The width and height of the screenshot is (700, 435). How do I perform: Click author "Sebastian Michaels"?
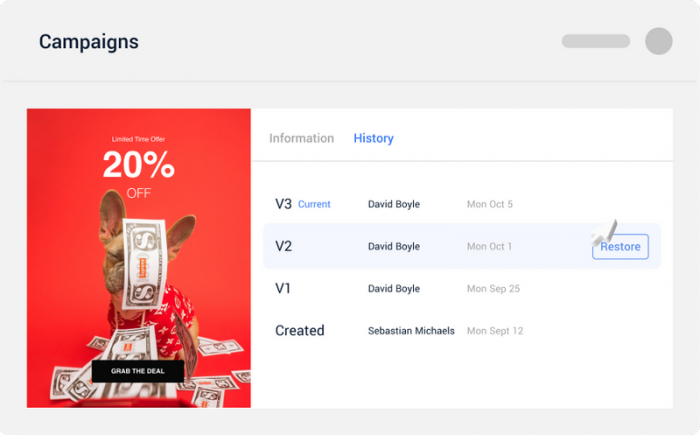coord(411,330)
